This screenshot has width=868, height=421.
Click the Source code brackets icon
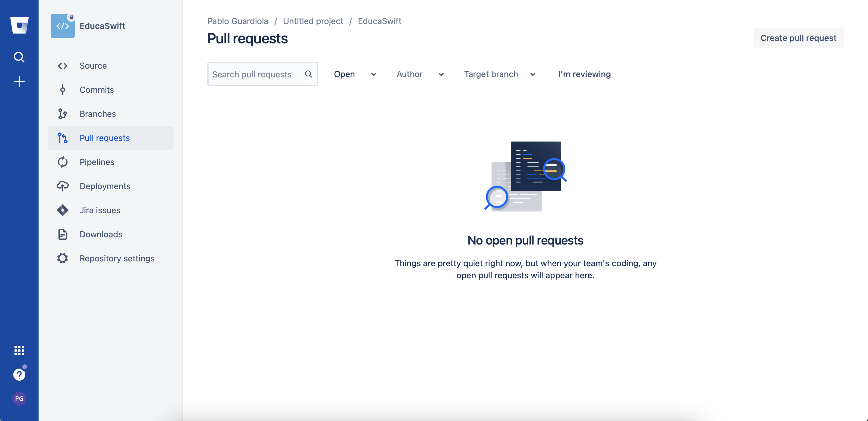tap(63, 66)
